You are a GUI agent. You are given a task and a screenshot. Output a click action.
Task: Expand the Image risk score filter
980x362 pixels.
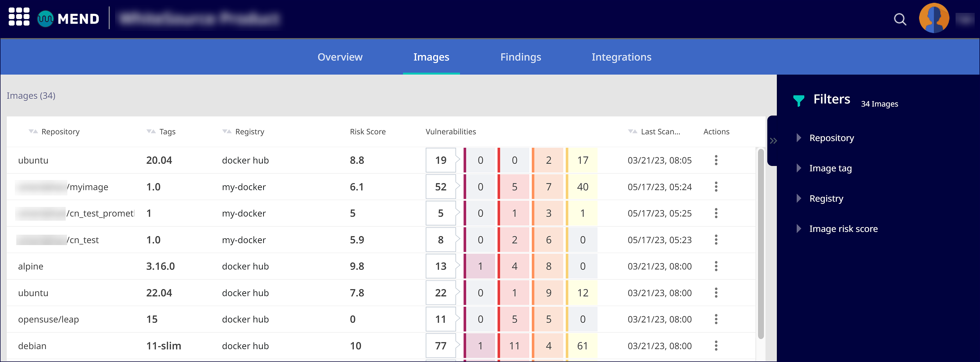point(843,229)
